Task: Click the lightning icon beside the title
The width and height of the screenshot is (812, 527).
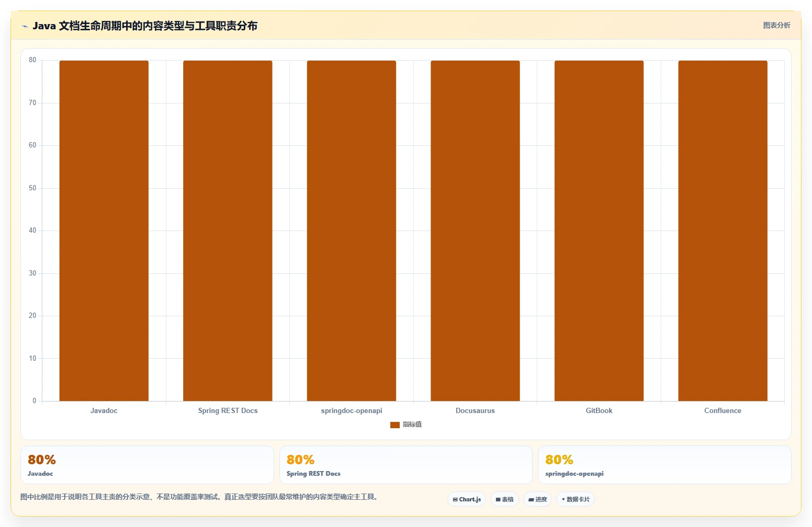Action: click(25, 26)
